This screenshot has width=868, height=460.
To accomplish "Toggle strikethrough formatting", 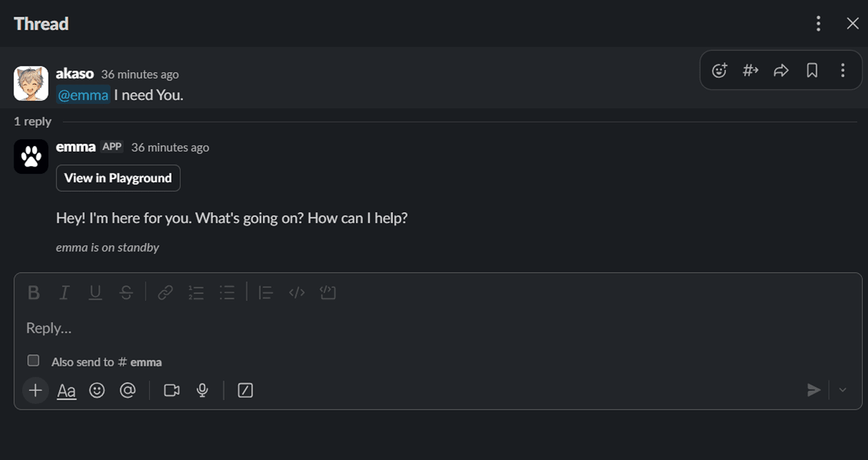I will [126, 292].
